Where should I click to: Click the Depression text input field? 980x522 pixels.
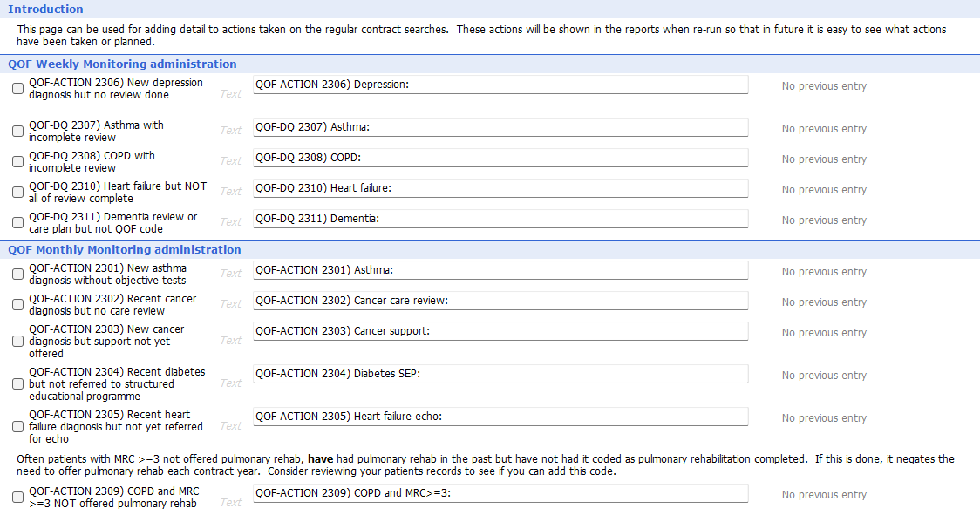[x=500, y=85]
